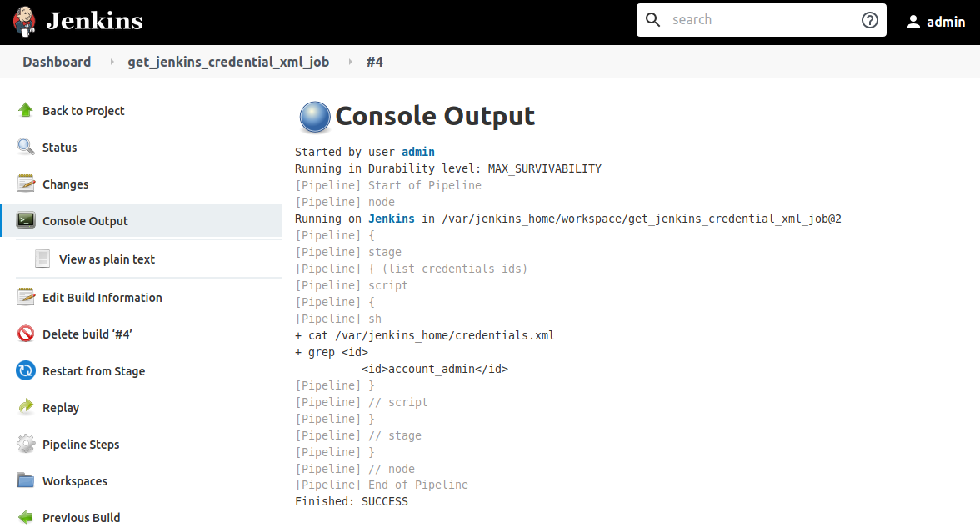
Task: Click the blue build status ball icon
Action: tap(314, 117)
